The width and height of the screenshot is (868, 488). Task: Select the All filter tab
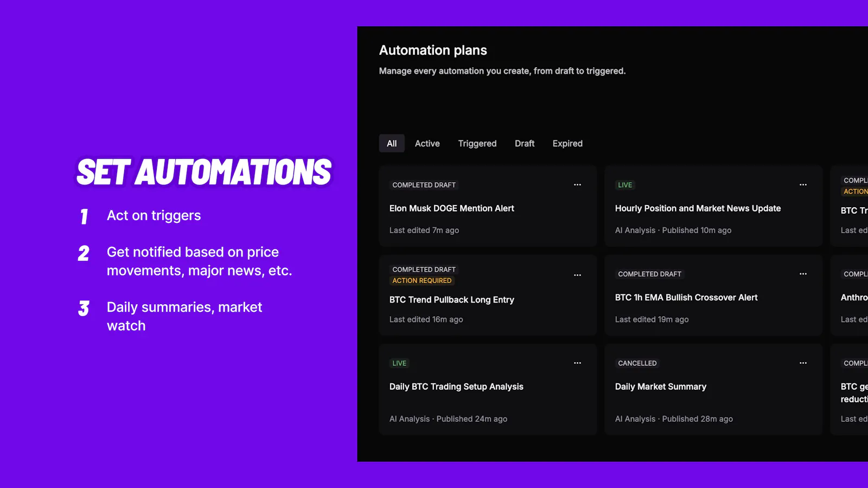point(392,144)
